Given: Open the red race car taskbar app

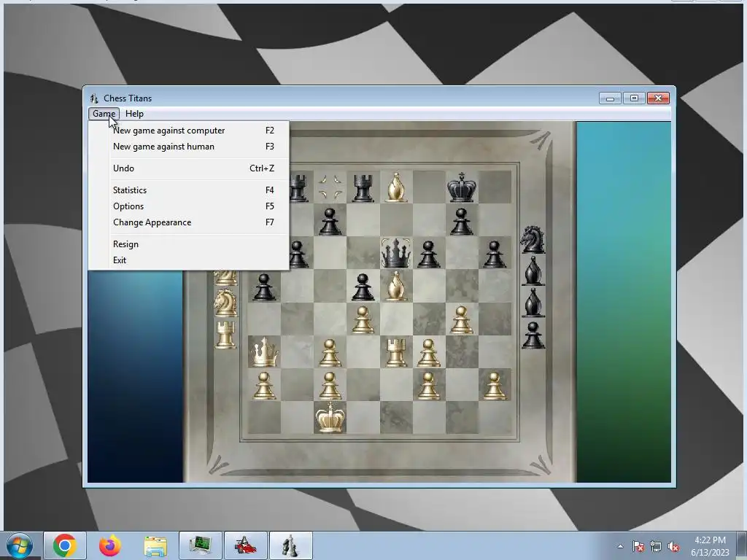Looking at the screenshot, I should [x=246, y=545].
